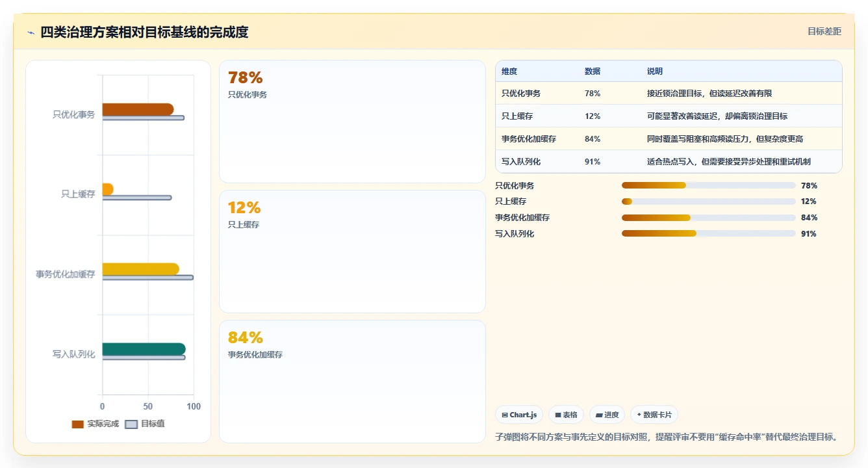868x468 pixels.
Task: Toggle the 目标值 legend label in chart
Action: pos(153,424)
